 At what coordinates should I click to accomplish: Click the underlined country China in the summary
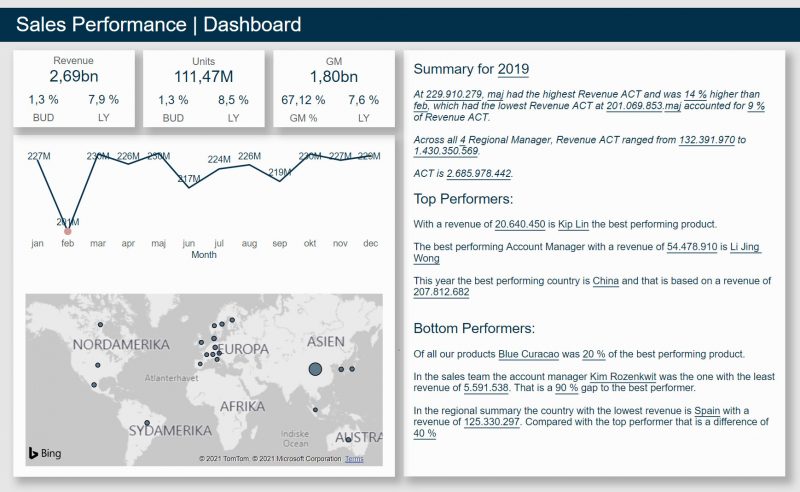(x=606, y=281)
